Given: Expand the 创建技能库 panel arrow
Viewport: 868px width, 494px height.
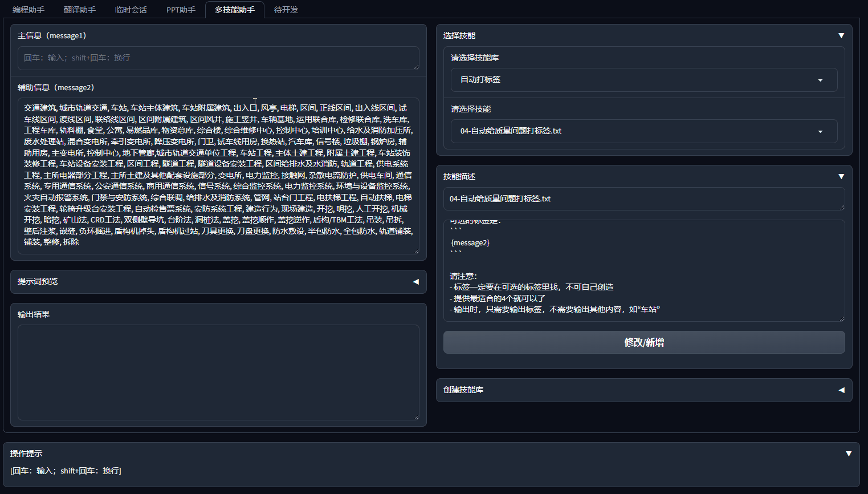Looking at the screenshot, I should 841,390.
